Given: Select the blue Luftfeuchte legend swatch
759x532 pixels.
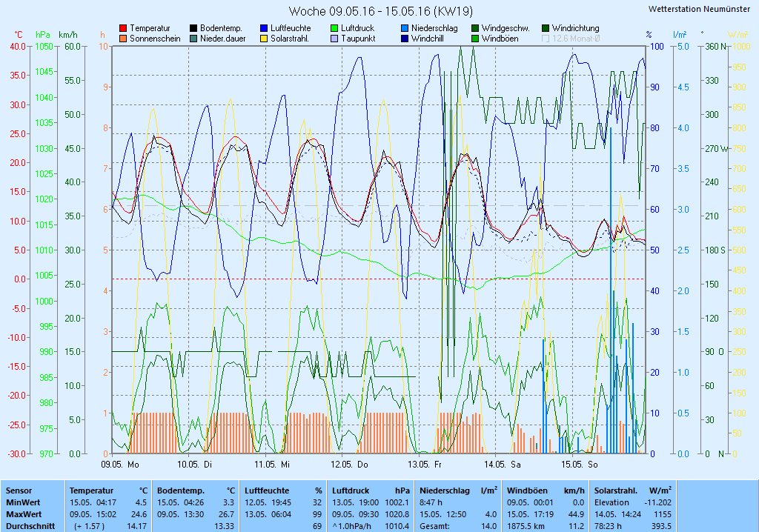Looking at the screenshot, I should point(264,29).
